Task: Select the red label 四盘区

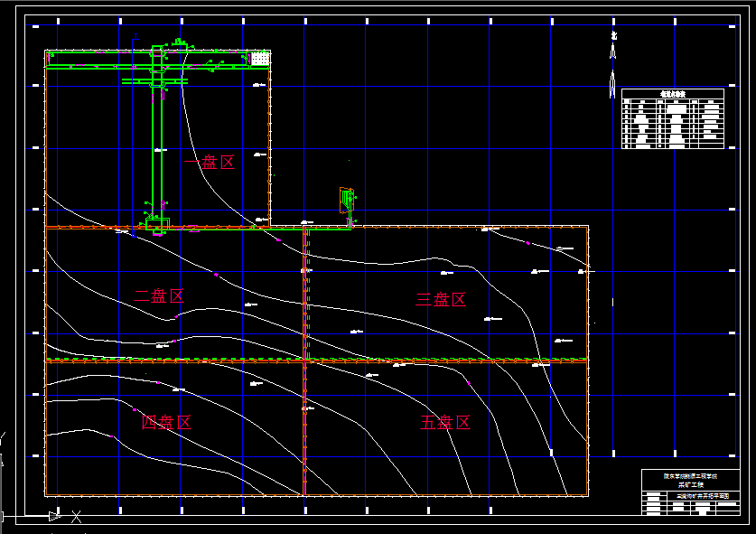Action: 166,422
